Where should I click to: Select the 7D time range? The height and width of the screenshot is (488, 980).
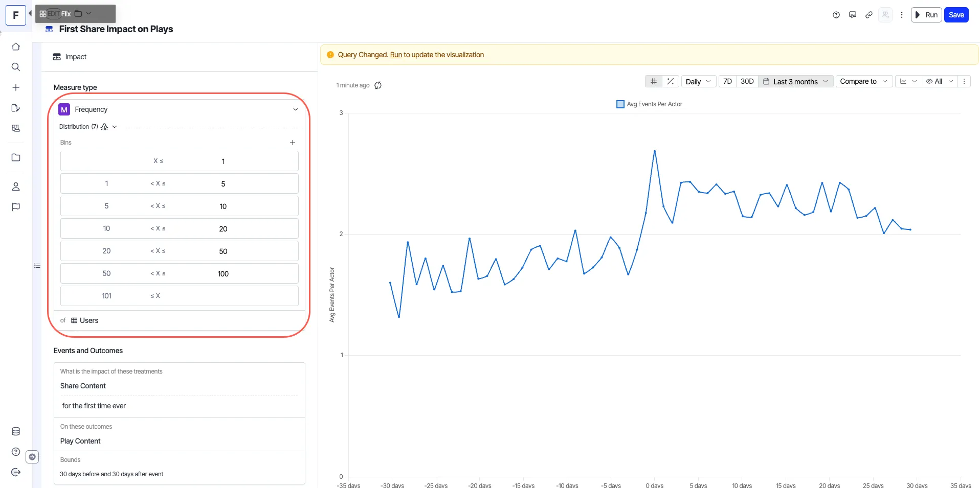727,81
